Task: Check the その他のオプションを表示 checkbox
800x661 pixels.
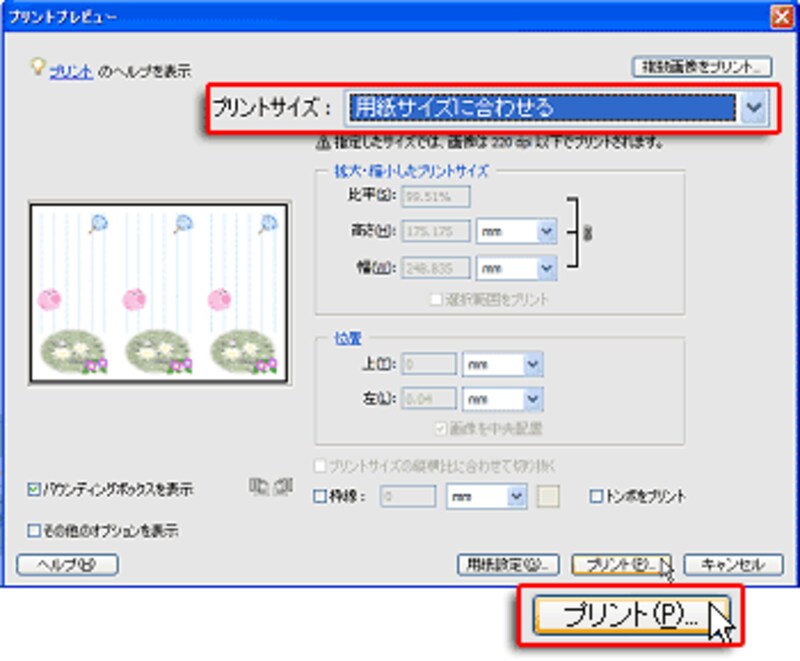Action: pyautogui.click(x=34, y=530)
